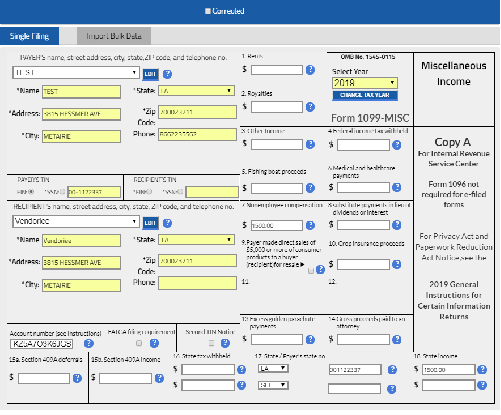
Task: Open help for box 14 attorney proceeds
Action: pos(397,339)
